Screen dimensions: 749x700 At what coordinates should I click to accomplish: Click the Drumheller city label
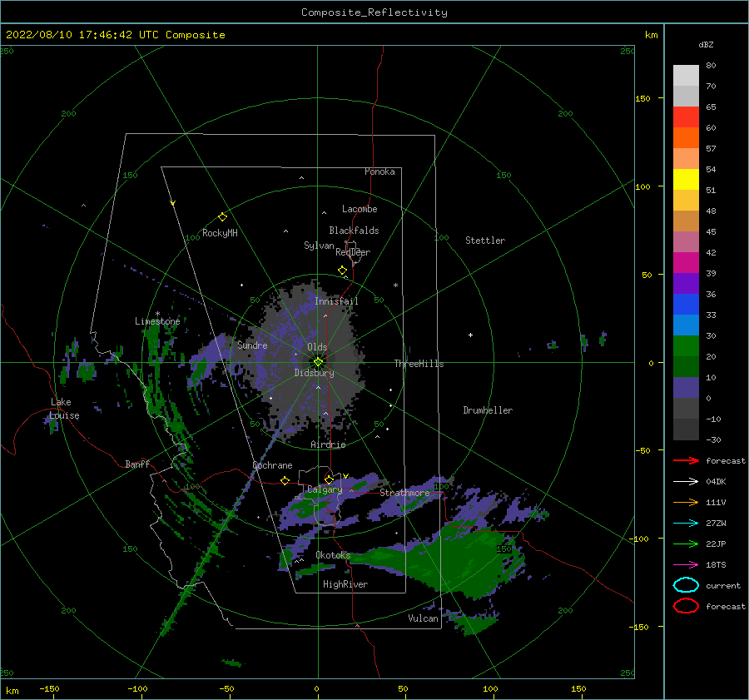pos(488,410)
